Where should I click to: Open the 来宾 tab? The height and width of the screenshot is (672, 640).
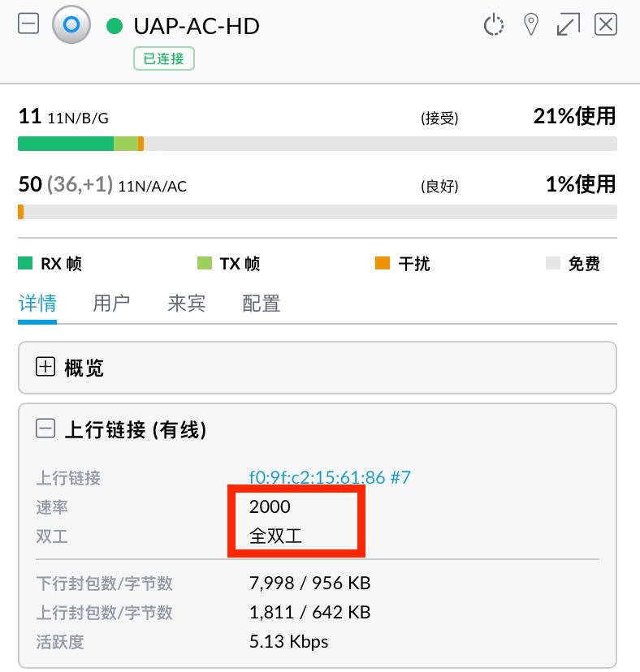click(186, 304)
